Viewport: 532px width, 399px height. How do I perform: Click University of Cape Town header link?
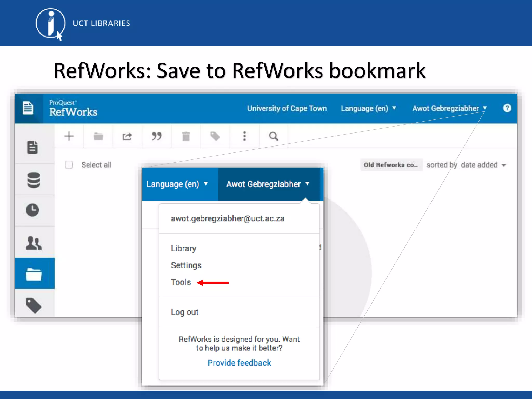click(x=287, y=108)
